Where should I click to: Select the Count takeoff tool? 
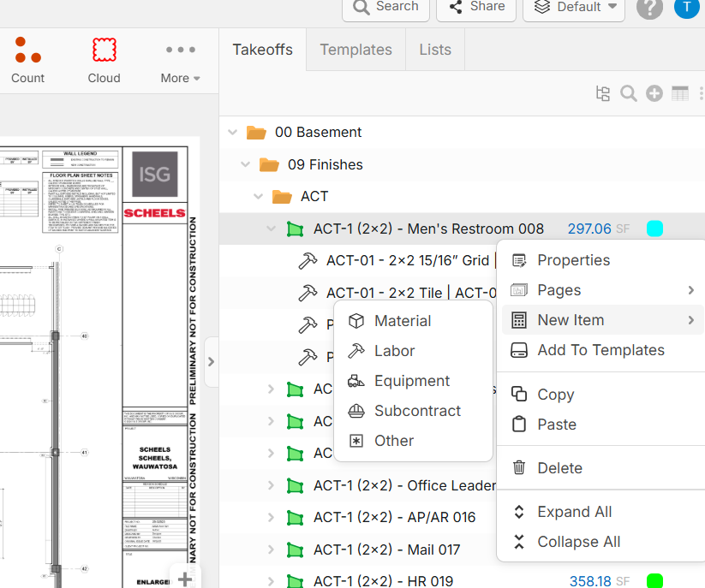(x=27, y=60)
